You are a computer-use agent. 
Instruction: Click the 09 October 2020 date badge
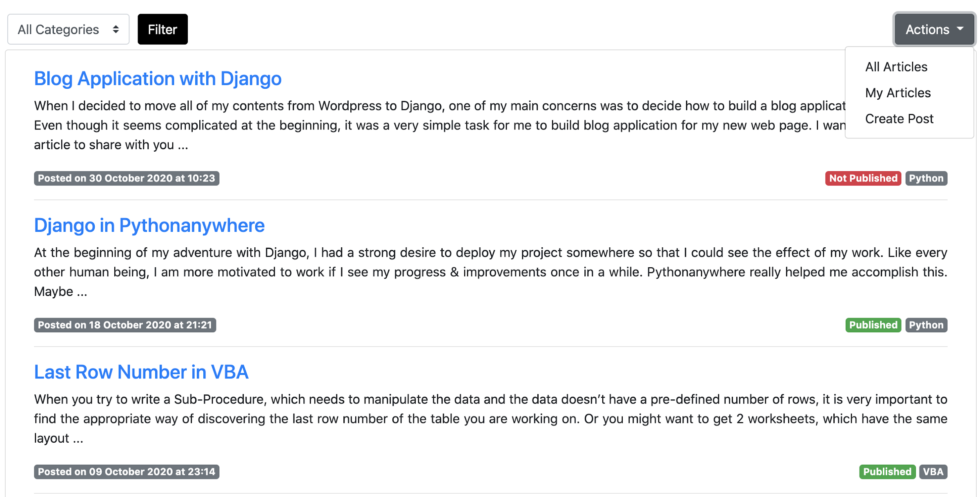coord(127,472)
